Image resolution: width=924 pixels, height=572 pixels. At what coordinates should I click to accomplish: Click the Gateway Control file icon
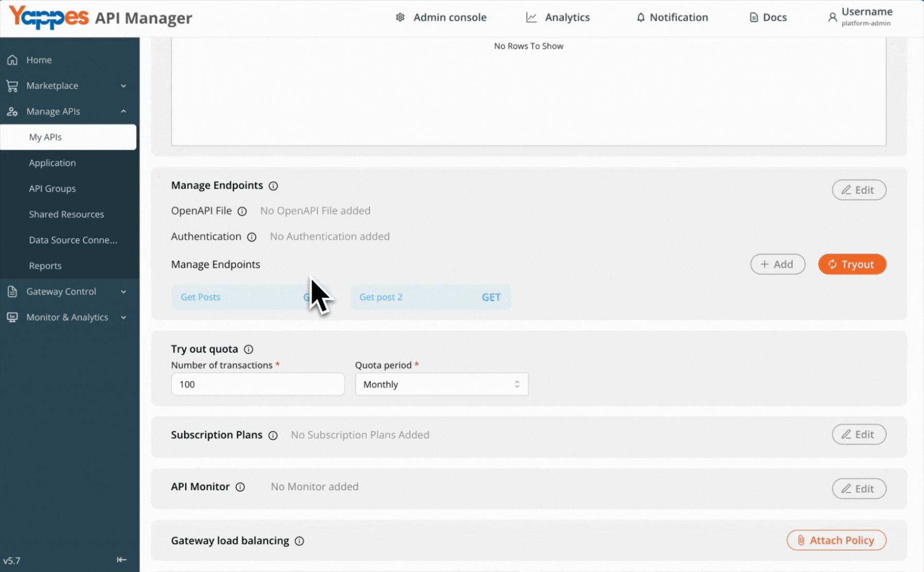[x=12, y=291]
